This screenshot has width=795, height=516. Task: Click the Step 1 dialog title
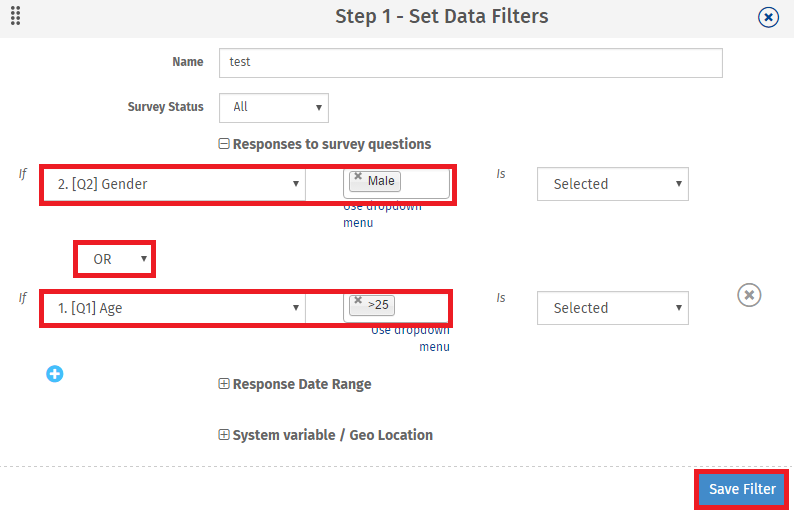[441, 16]
